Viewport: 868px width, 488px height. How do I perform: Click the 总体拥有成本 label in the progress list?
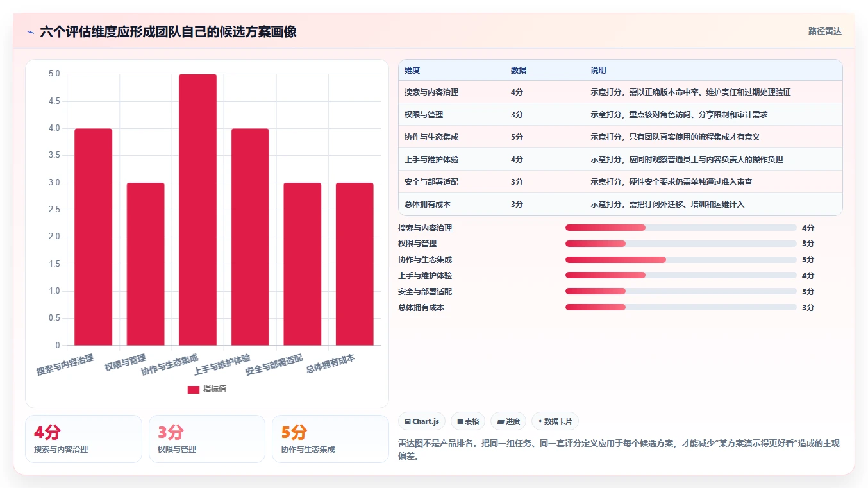pyautogui.click(x=421, y=307)
